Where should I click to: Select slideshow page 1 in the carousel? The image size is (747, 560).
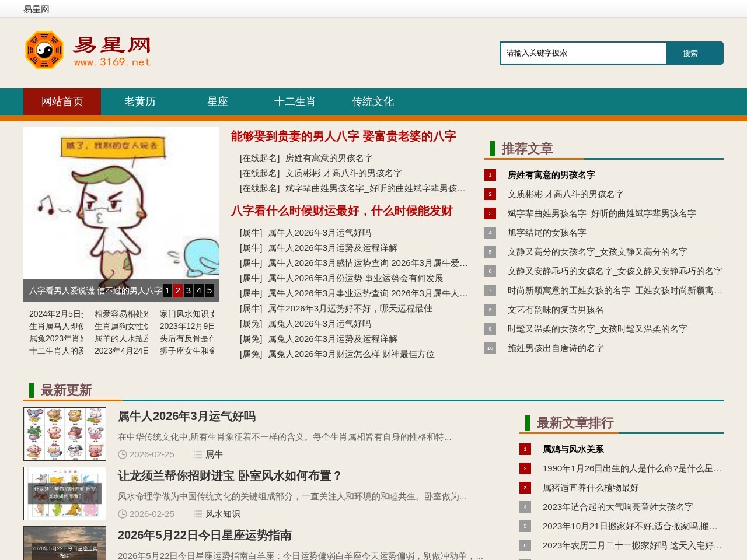(167, 290)
